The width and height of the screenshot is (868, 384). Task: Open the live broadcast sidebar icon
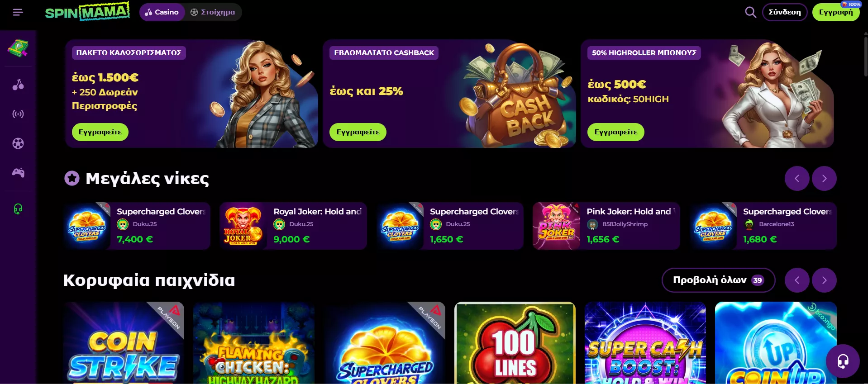(x=18, y=114)
